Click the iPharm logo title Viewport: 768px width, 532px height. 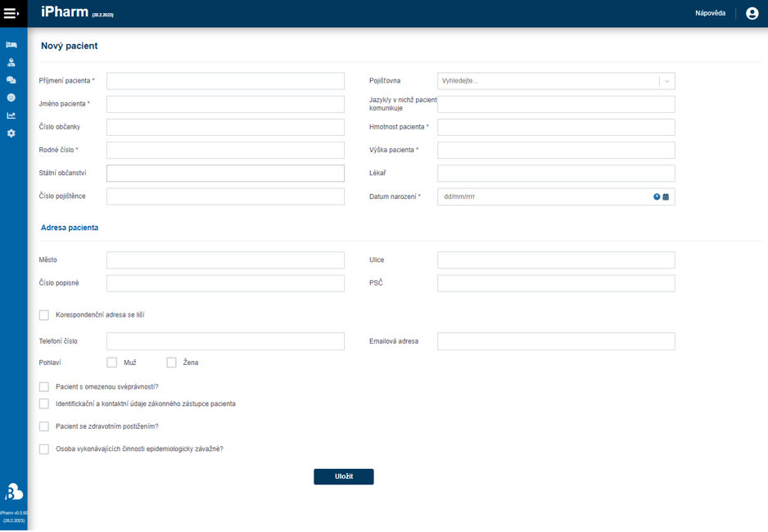pyautogui.click(x=64, y=13)
